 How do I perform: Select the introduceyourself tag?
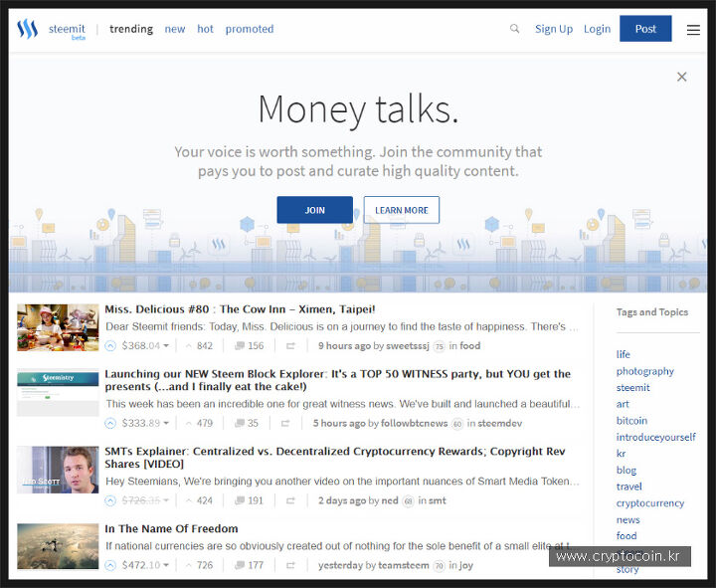click(x=655, y=437)
